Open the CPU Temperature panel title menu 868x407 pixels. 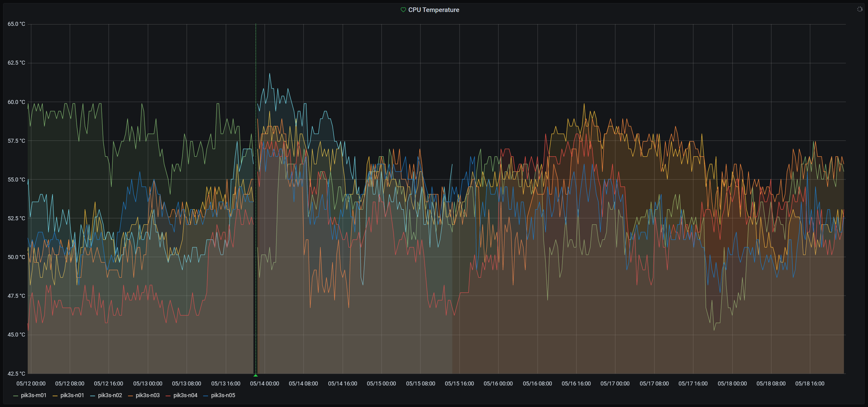(433, 10)
